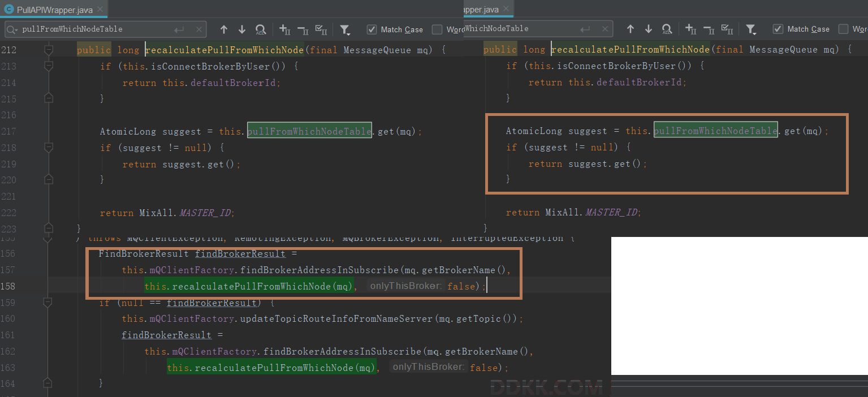Click fold end marker at line 223
The height and width of the screenshot is (397, 868).
(x=49, y=228)
